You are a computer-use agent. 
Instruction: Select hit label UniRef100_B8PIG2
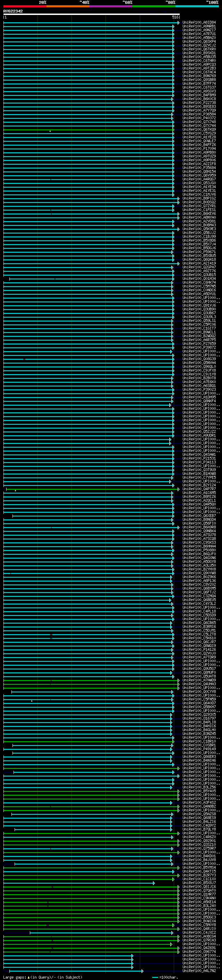[199, 198]
